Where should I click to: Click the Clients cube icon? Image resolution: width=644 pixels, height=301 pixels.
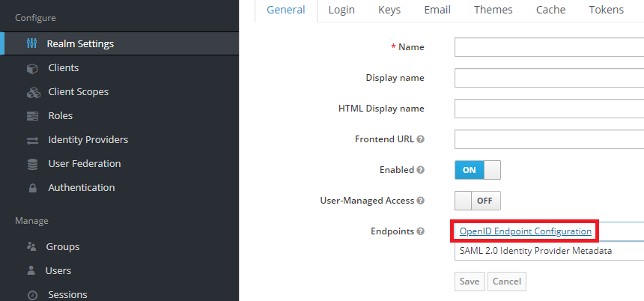click(x=32, y=68)
